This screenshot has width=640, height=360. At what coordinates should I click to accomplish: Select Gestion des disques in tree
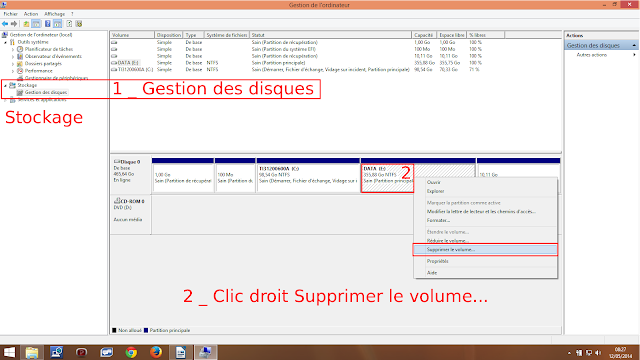point(46,92)
